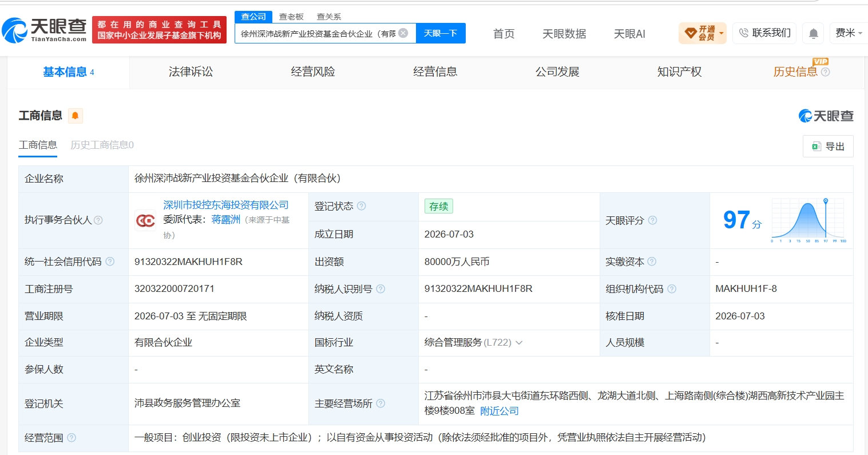Switch to the 查关系 search tab

tap(329, 17)
